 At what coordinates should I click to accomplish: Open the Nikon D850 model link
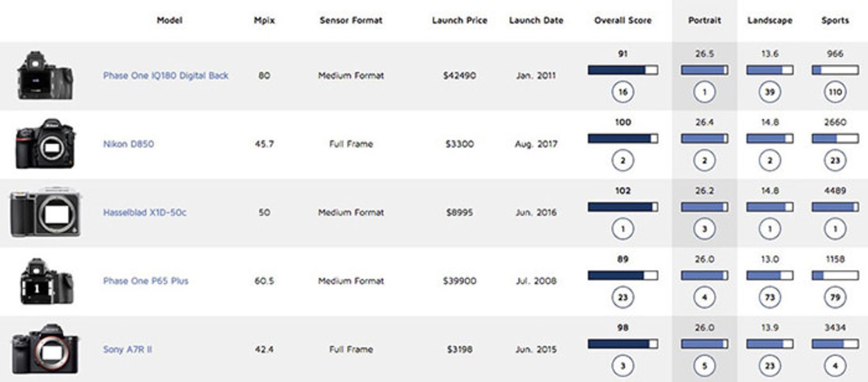[128, 144]
